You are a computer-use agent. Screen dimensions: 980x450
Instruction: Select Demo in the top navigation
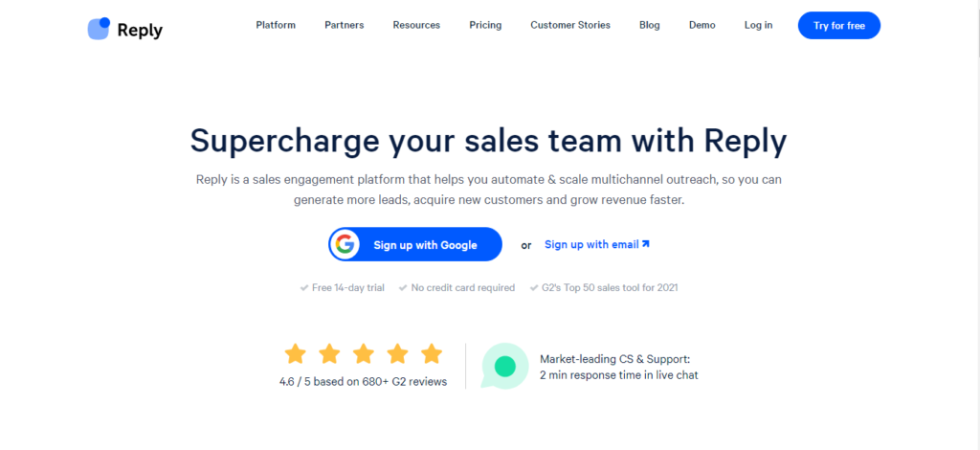coord(702,25)
